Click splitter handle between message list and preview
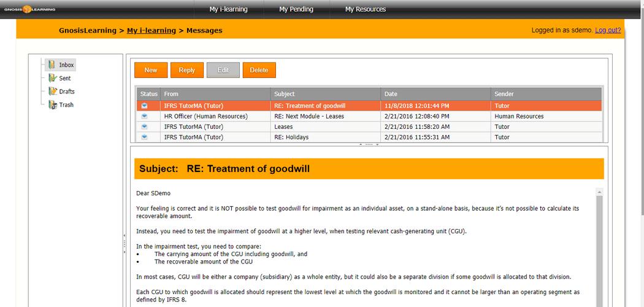 pyautogui.click(x=369, y=145)
